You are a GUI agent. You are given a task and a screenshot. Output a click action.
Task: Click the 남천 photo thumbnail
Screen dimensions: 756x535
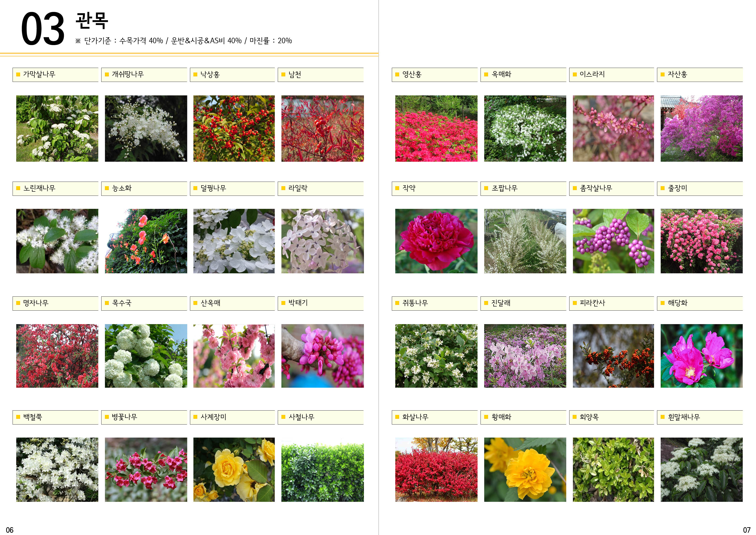[x=322, y=129]
